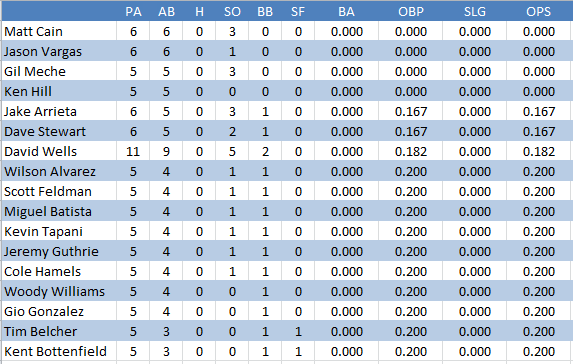Click the OBP column header
This screenshot has height=364, width=573.
coord(411,12)
